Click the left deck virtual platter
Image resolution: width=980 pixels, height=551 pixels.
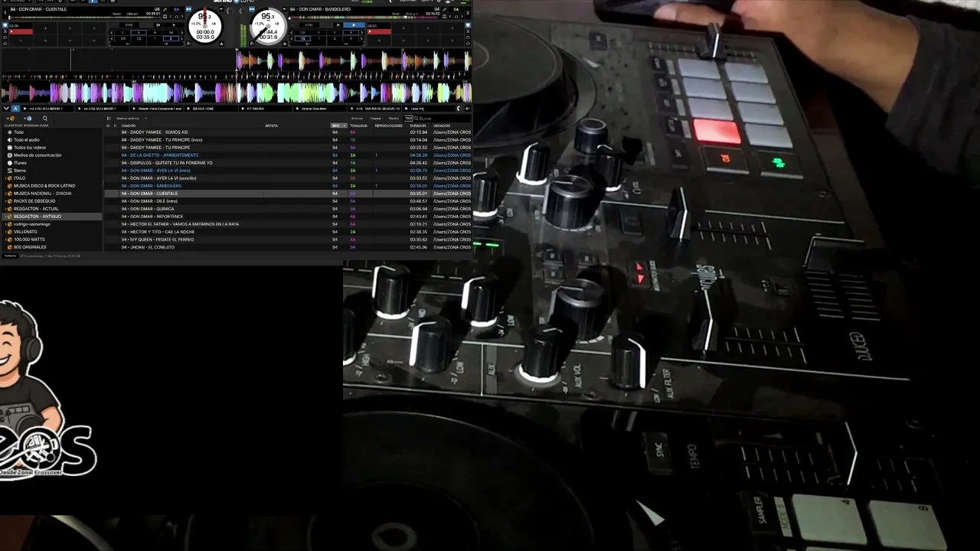[205, 27]
